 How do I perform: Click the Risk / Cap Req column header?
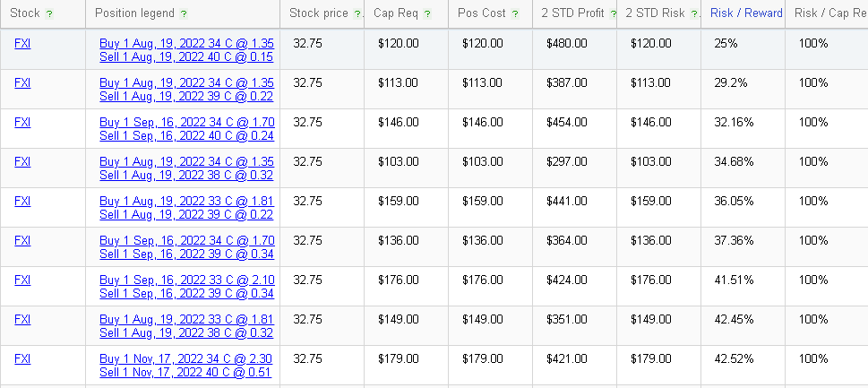831,13
